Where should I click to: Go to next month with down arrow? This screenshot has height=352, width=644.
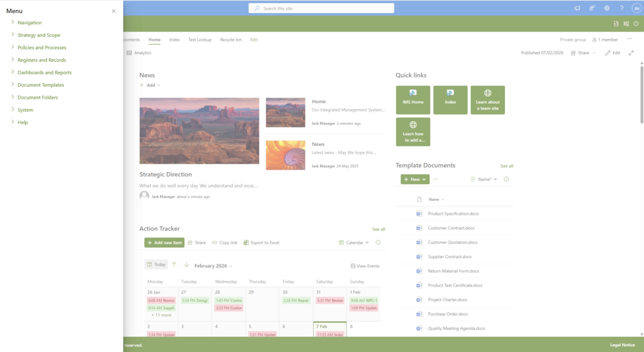click(186, 265)
